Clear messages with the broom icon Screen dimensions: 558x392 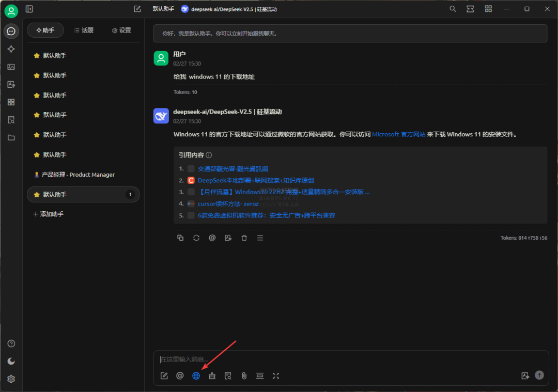tap(212, 375)
